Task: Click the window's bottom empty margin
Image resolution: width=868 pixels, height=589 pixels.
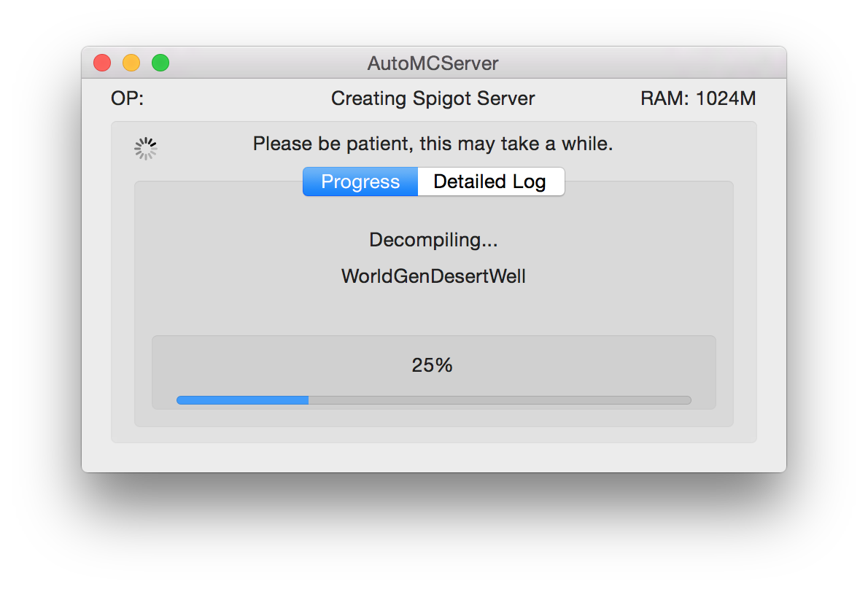Action: click(433, 458)
